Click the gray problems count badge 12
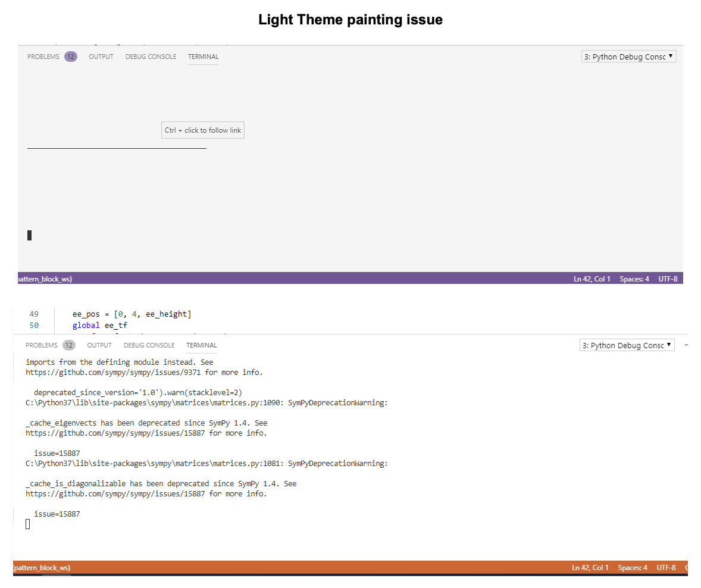Viewport: 701px width, 588px height. (69, 345)
